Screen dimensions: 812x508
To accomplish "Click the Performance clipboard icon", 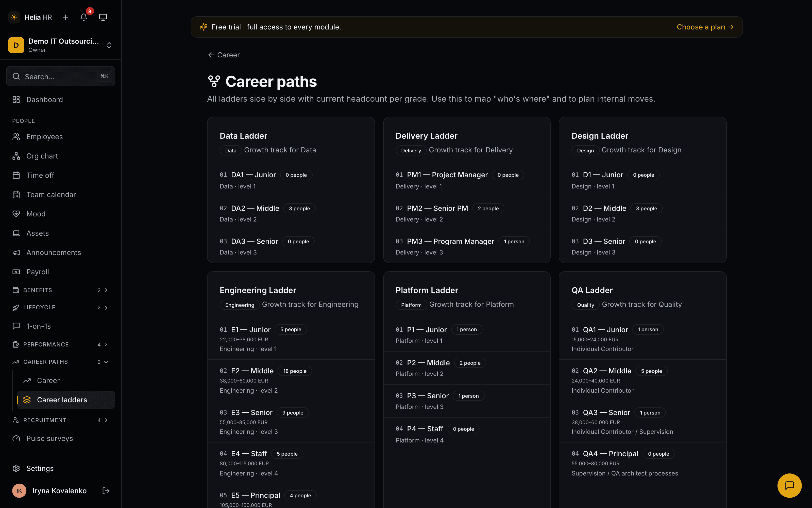I will pos(16,344).
